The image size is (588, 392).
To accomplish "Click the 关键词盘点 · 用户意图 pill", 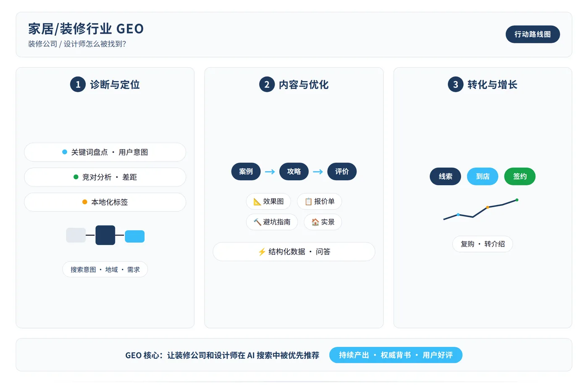I will [105, 152].
